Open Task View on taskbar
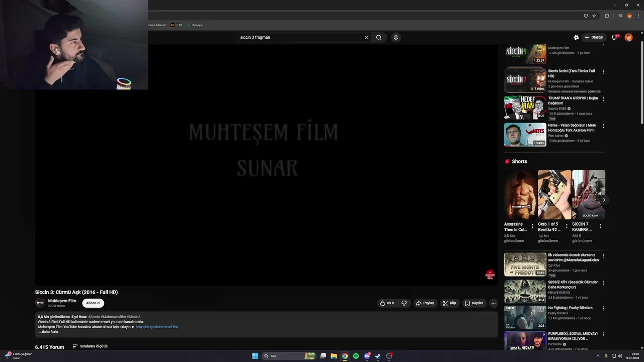This screenshot has height=362, width=644. click(x=323, y=356)
